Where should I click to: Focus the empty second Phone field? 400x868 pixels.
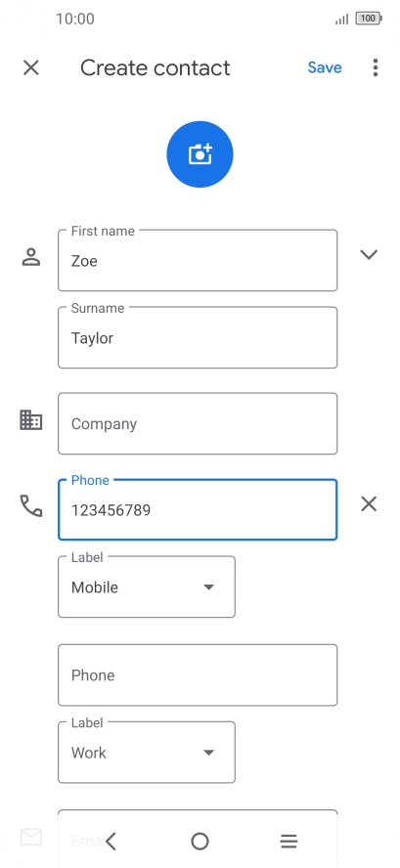pyautogui.click(x=198, y=674)
